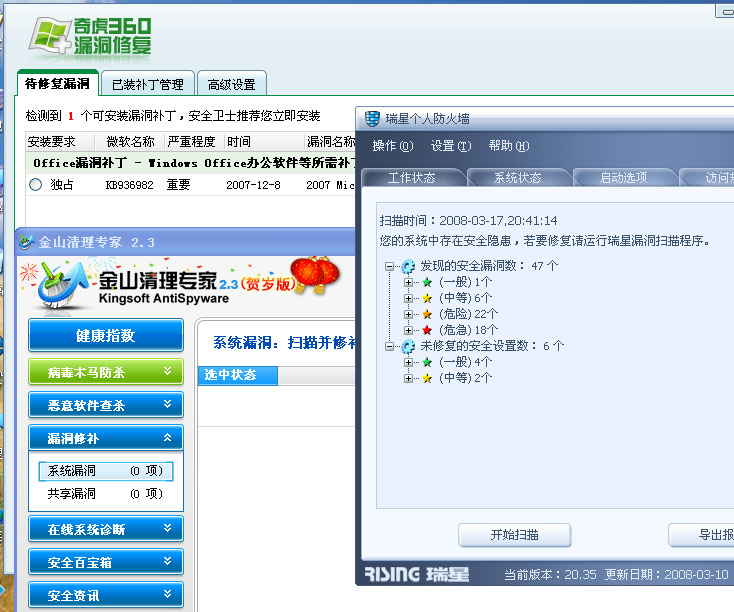Click the 健康指数 button in Kingsoft
Viewport: 734px width, 612px height.
tap(106, 335)
